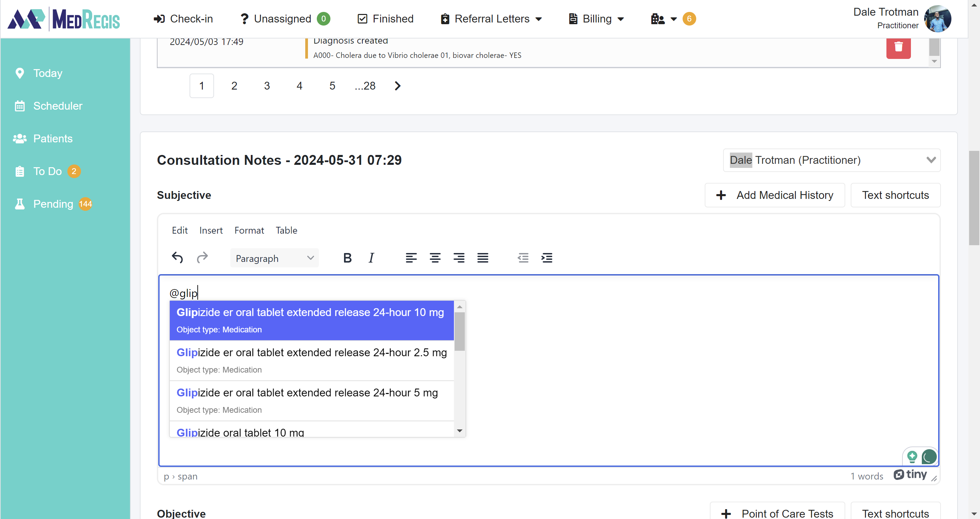Toggle bold formatting
Image resolution: width=980 pixels, height=519 pixels.
pos(347,258)
